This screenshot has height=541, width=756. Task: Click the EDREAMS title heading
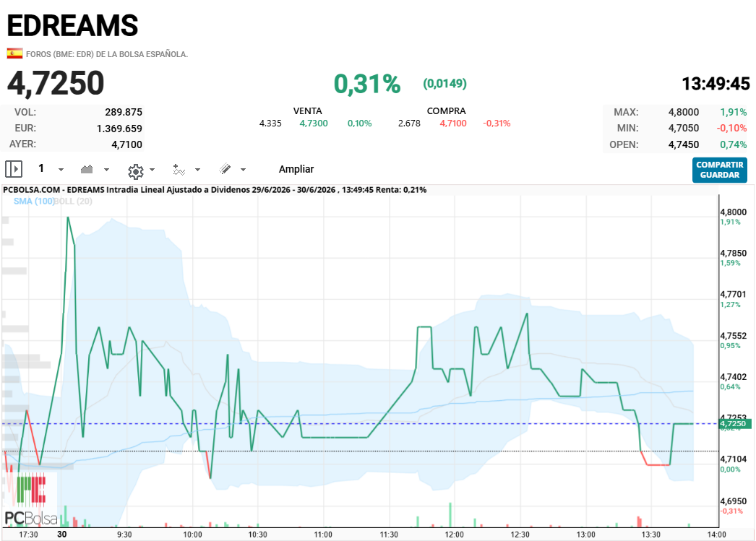(x=73, y=25)
